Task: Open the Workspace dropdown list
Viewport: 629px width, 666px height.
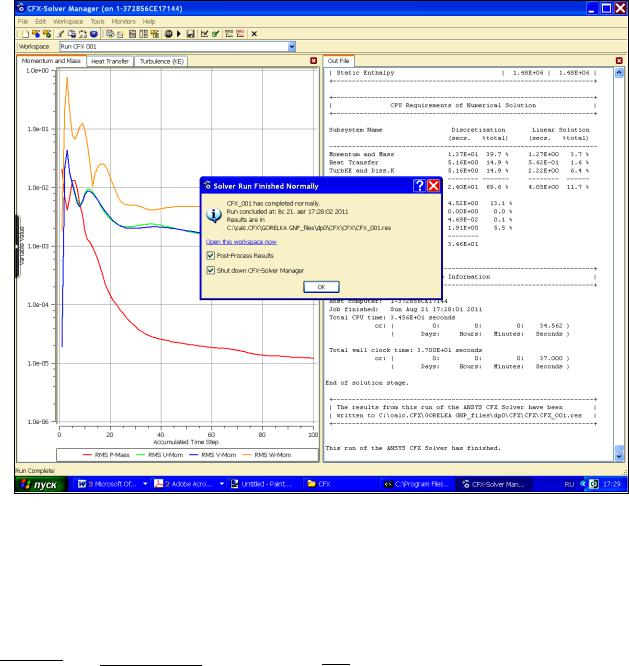Action: (292, 46)
